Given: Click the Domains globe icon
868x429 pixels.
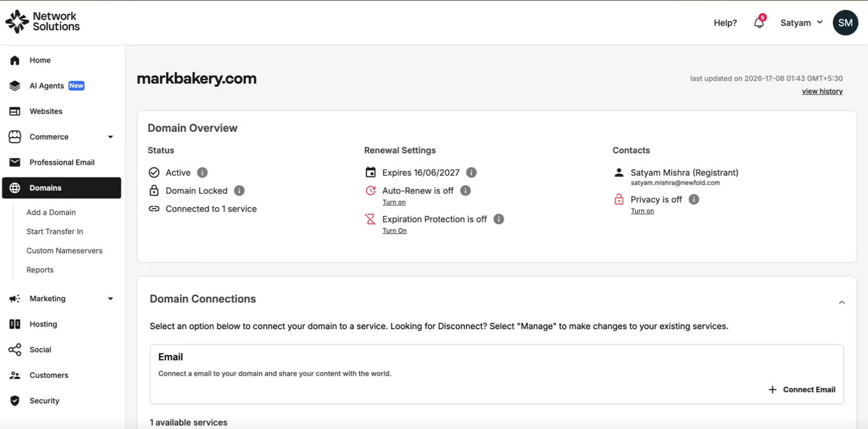Looking at the screenshot, I should pyautogui.click(x=15, y=188).
